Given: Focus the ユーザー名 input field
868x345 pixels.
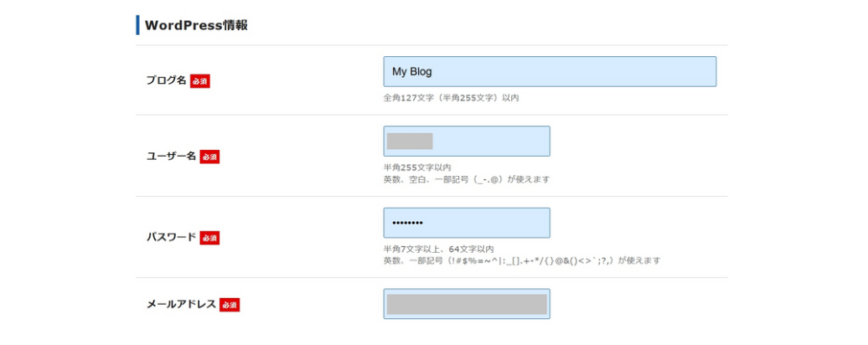Looking at the screenshot, I should tap(467, 141).
